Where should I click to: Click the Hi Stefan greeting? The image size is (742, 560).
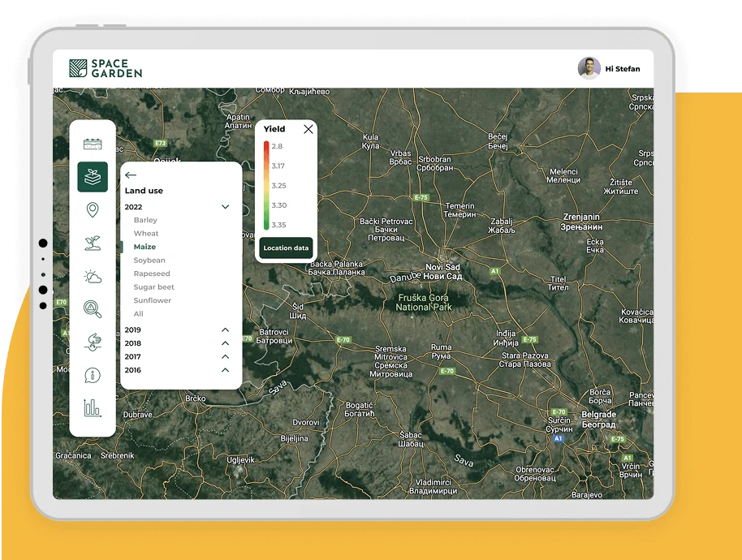coord(623,69)
